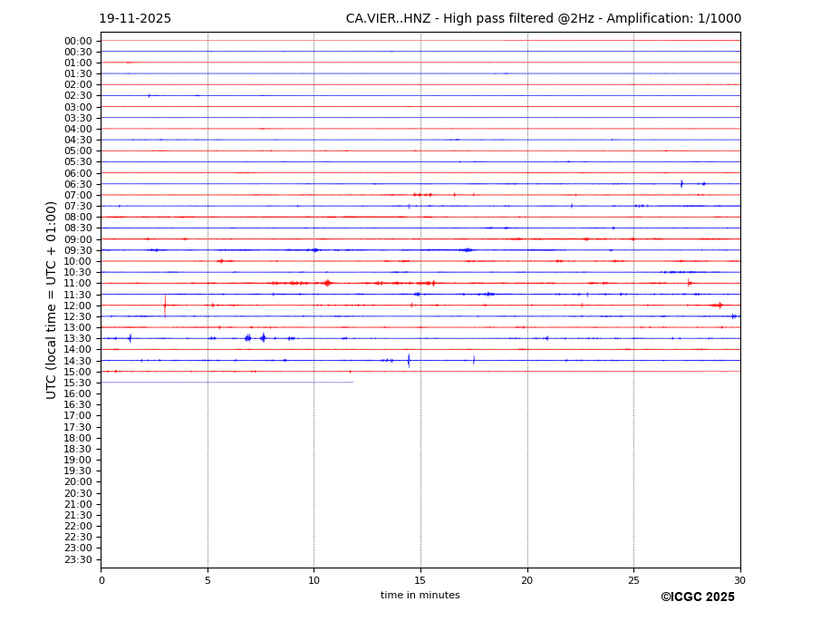Click the 18:00 time row label
840x631 pixels.
click(x=78, y=438)
